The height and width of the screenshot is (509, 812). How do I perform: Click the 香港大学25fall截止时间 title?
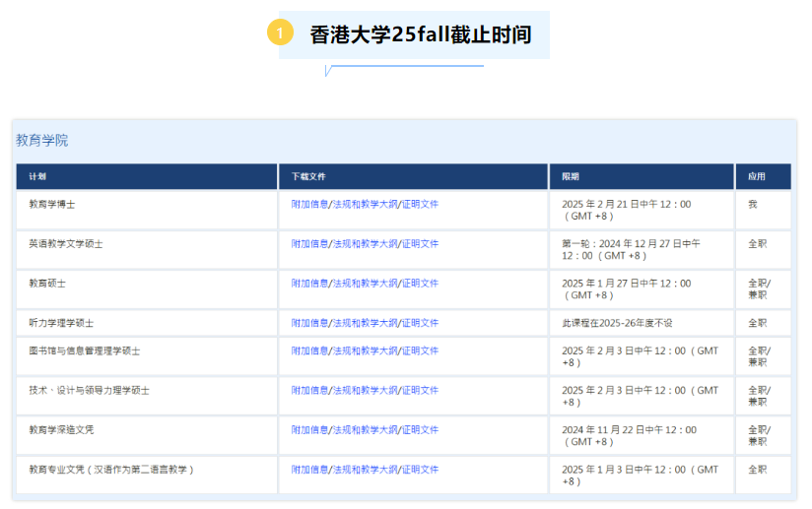[421, 34]
